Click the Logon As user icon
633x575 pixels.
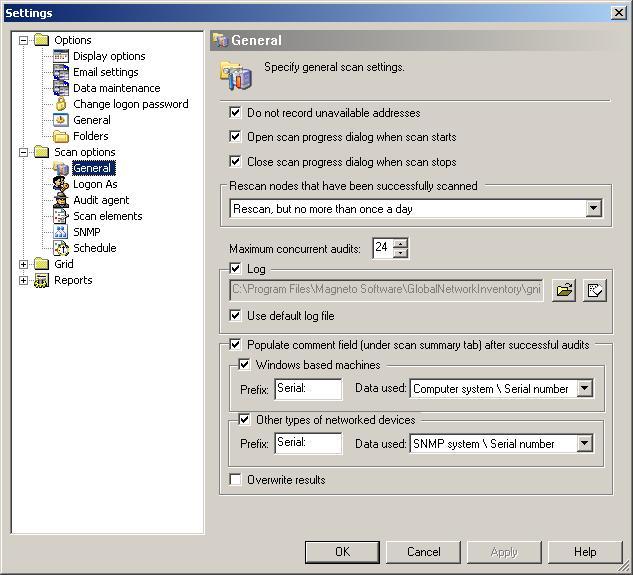61,184
